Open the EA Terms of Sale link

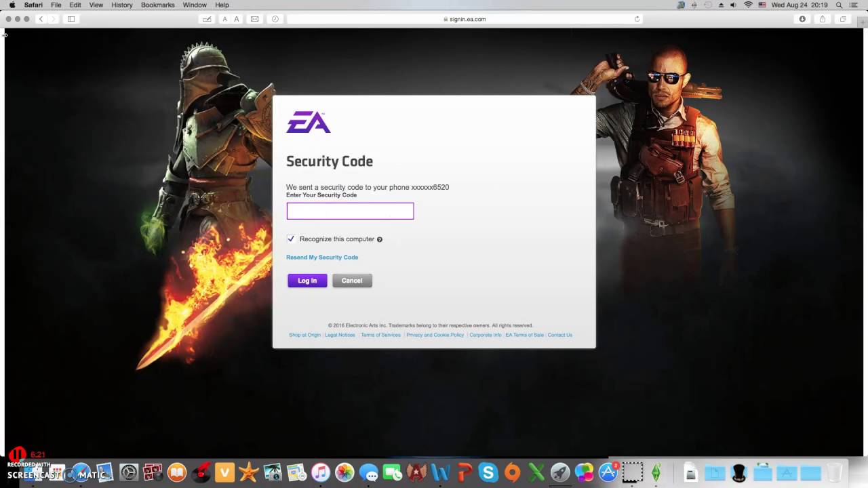(524, 335)
